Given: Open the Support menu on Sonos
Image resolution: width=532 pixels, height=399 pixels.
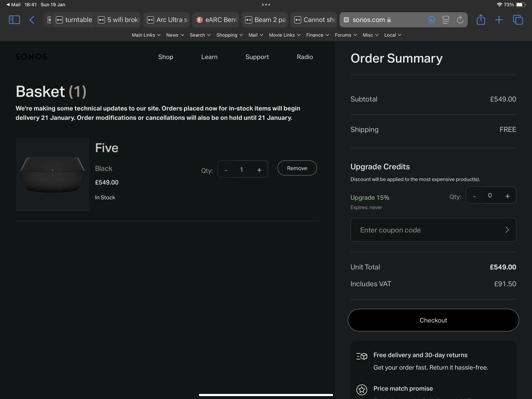Looking at the screenshot, I should (257, 57).
